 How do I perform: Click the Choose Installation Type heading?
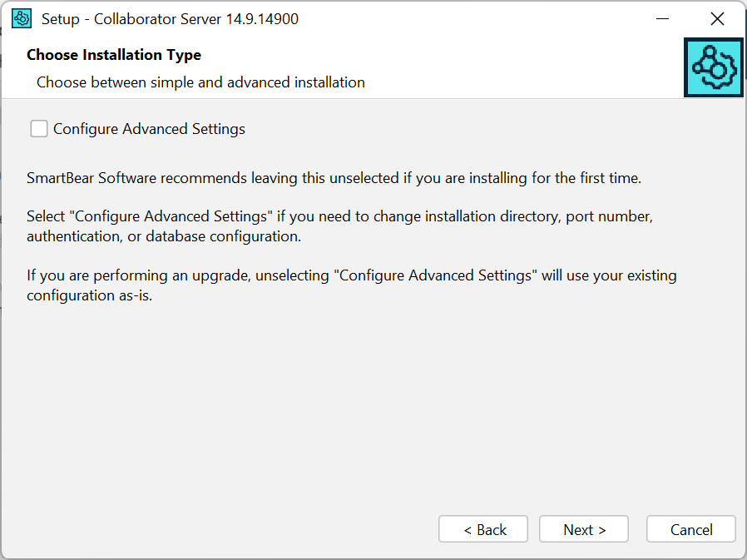pyautogui.click(x=114, y=55)
